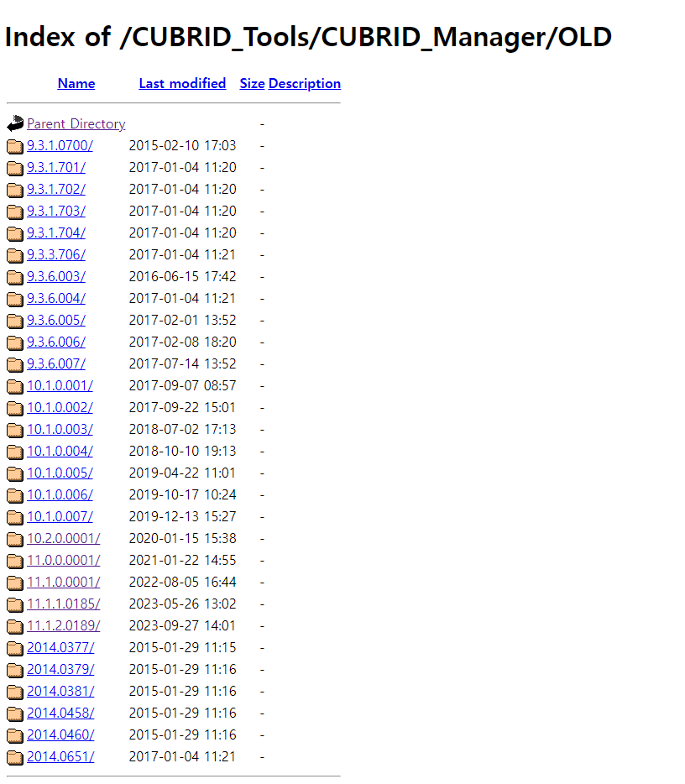Screen dimensions: 685x784
Task: Open the 11.1.1.0185/ directory link
Action: pyautogui.click(x=64, y=604)
